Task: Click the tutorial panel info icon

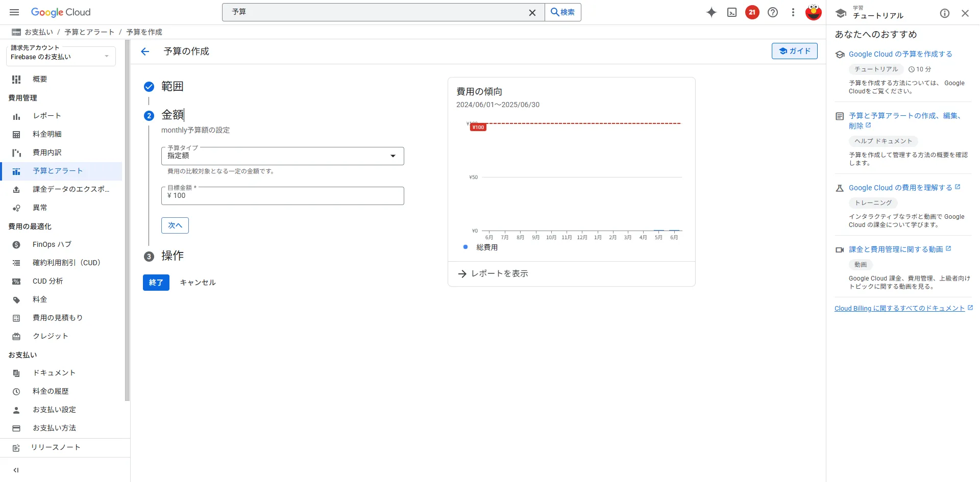Action: coord(944,13)
